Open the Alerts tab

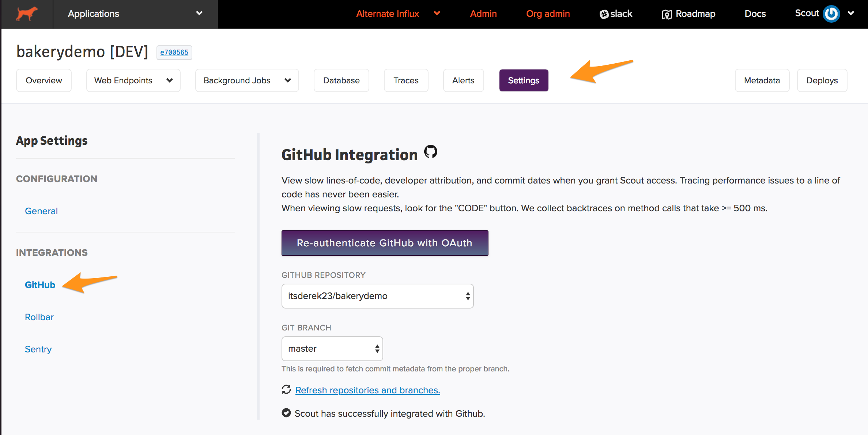[x=463, y=80]
